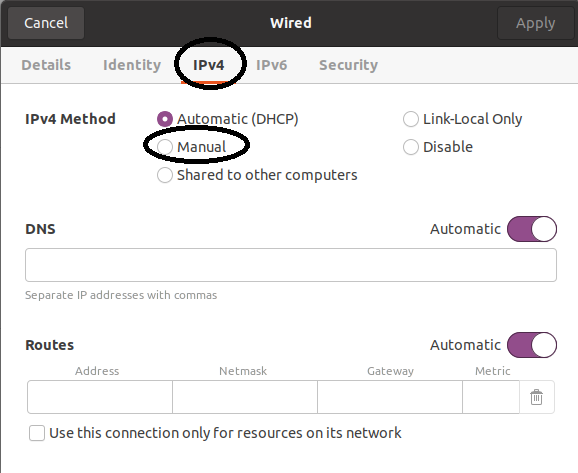The image size is (578, 473).
Task: Open the Identity tab
Action: [x=132, y=65]
